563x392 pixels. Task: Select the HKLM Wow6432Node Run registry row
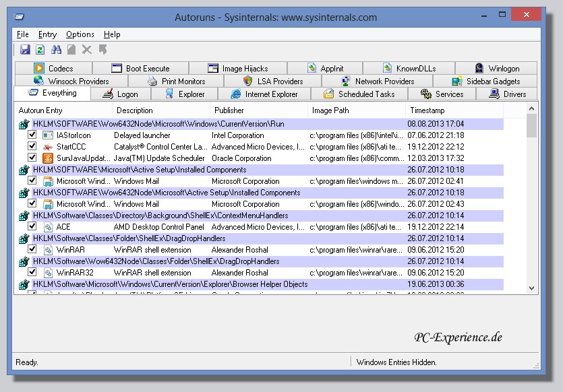[x=158, y=124]
